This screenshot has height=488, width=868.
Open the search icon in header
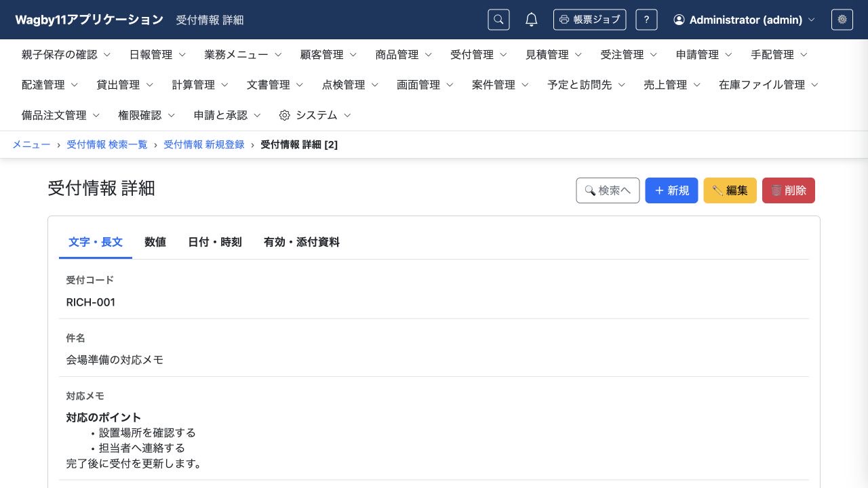point(498,20)
